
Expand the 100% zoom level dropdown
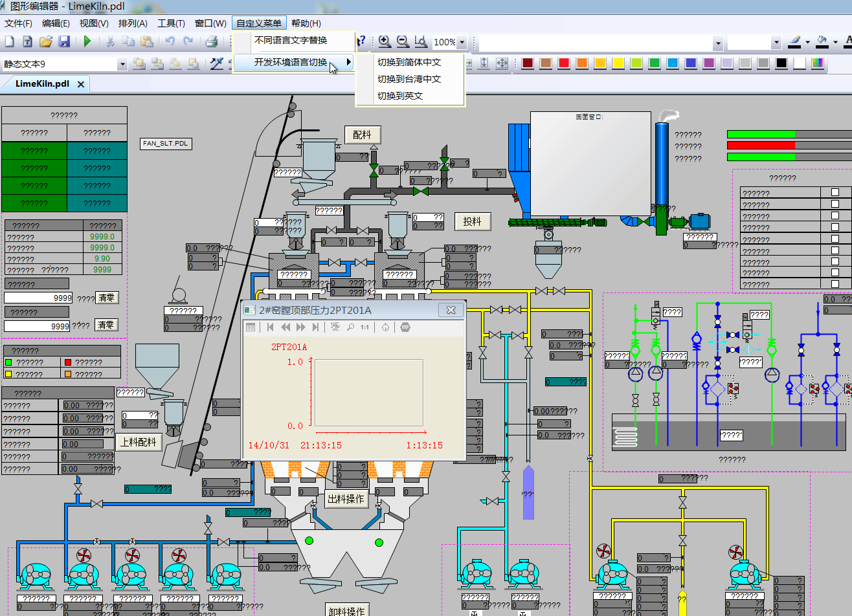click(x=462, y=43)
